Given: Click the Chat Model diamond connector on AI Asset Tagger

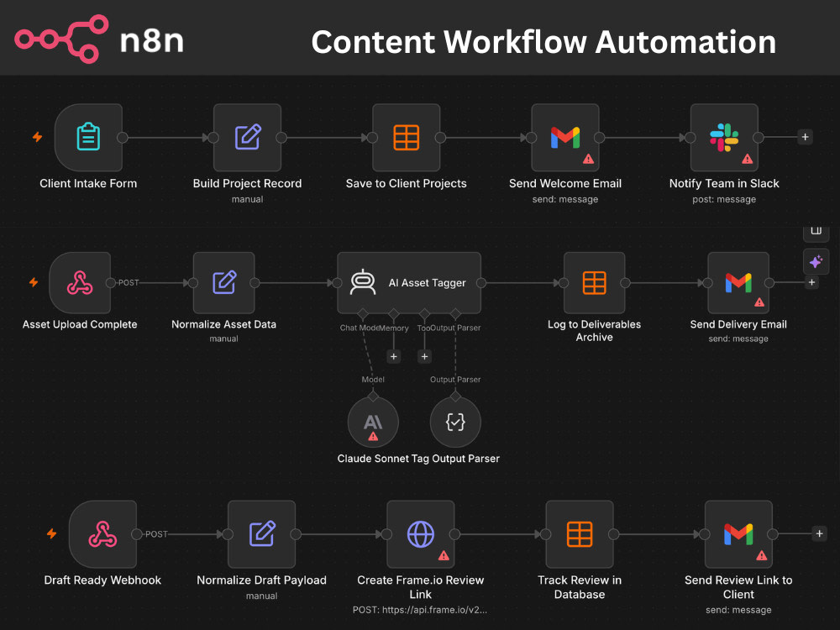Looking at the screenshot, I should click(x=363, y=313).
